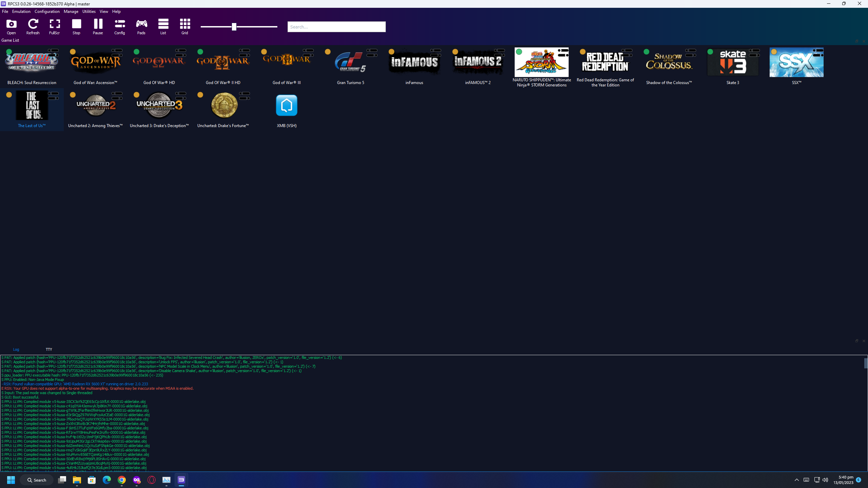Click the icon size slider handle
This screenshot has width=868, height=488.
tap(234, 27)
